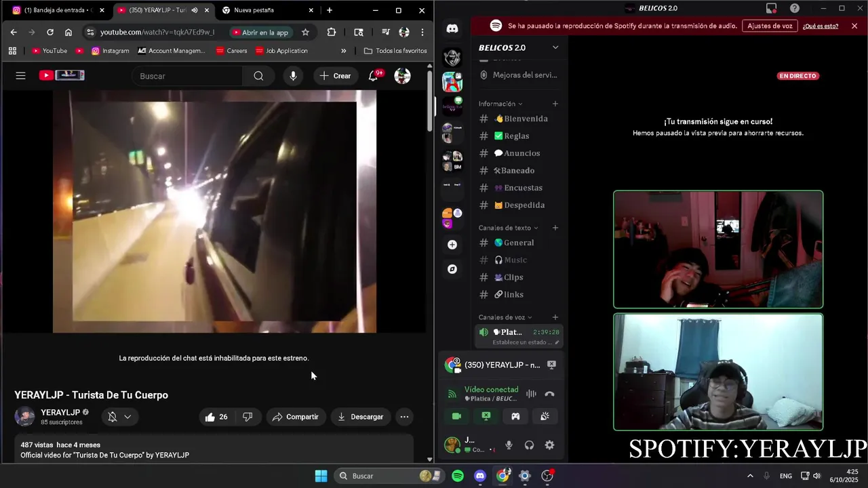Open Instagram bookmark
Viewport: 868px width, 488px height.
click(x=111, y=51)
